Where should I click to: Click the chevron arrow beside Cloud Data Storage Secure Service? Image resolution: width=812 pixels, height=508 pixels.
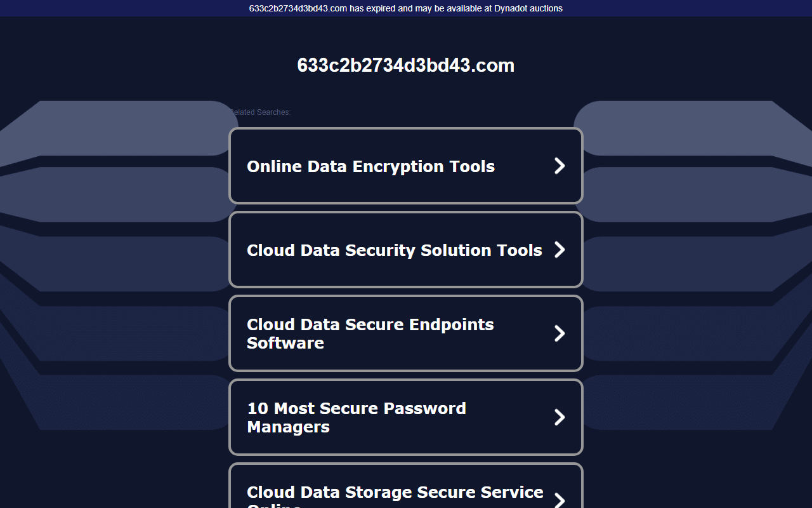tap(560, 500)
